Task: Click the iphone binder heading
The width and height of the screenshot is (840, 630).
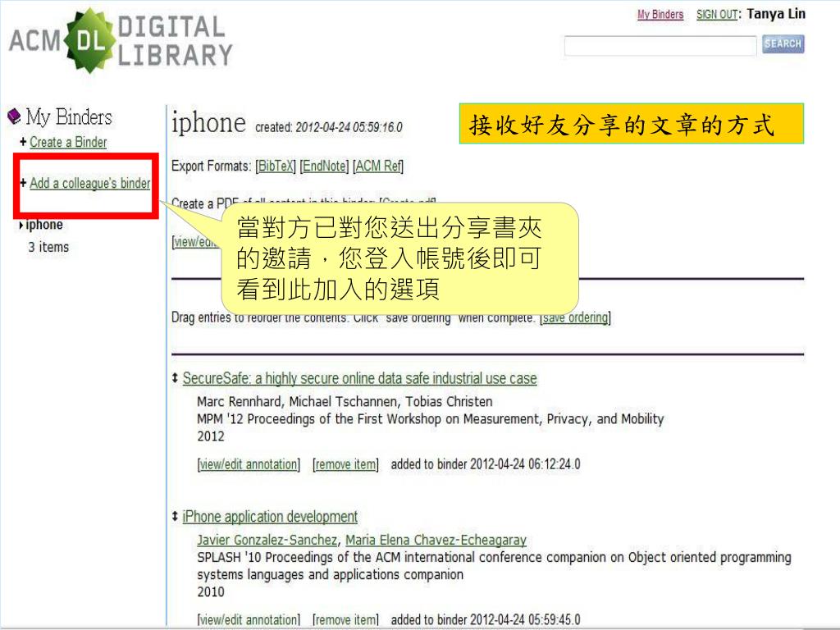Action: coord(208,123)
